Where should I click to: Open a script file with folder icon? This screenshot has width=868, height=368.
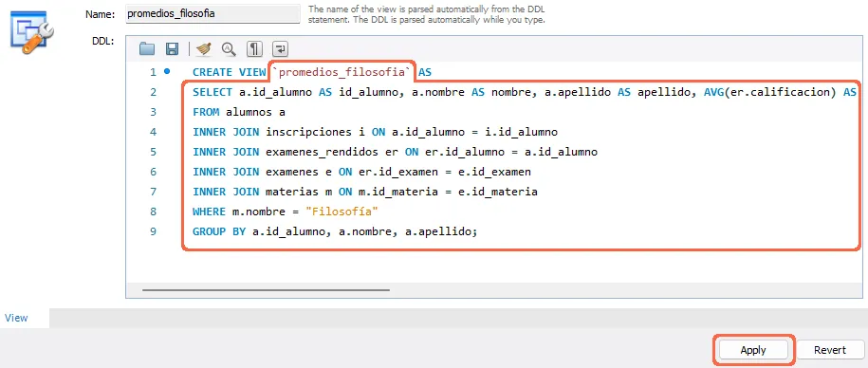click(x=147, y=48)
